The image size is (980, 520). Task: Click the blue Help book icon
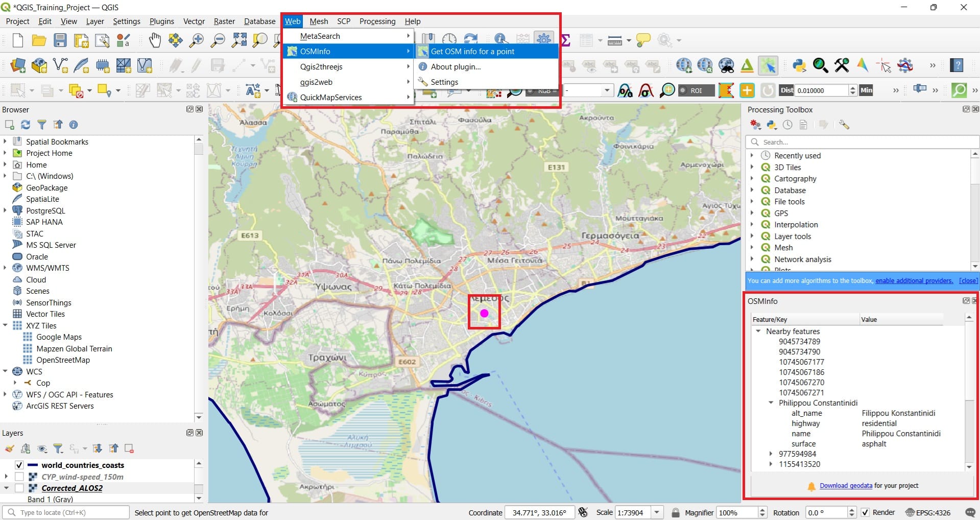957,65
